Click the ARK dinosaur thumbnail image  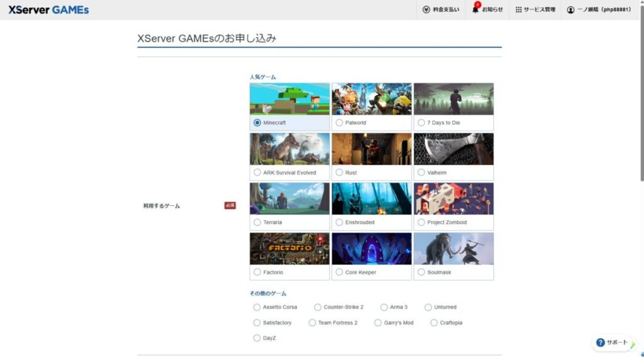(289, 149)
